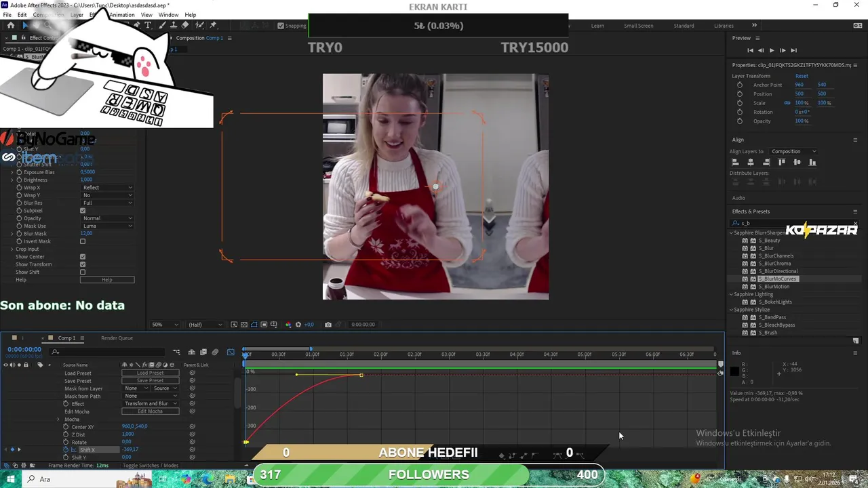Click Help button in Effect Controls

point(107,280)
